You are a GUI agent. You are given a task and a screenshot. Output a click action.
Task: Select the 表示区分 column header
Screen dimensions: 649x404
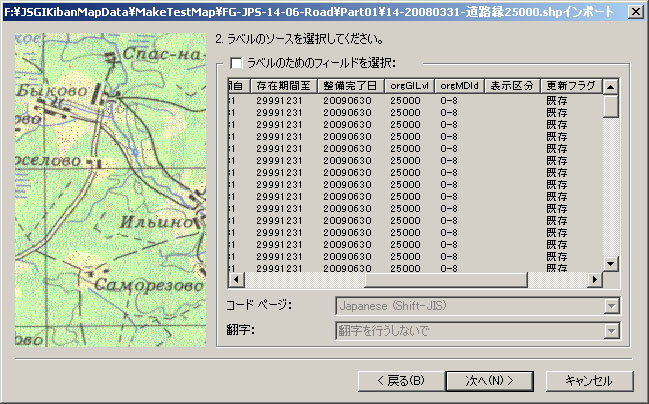coord(511,87)
